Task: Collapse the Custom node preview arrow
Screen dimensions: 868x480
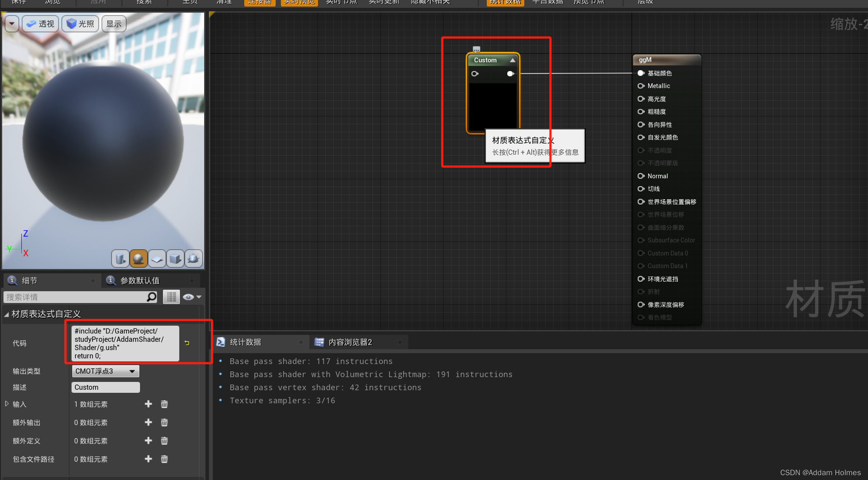Action: (513, 60)
